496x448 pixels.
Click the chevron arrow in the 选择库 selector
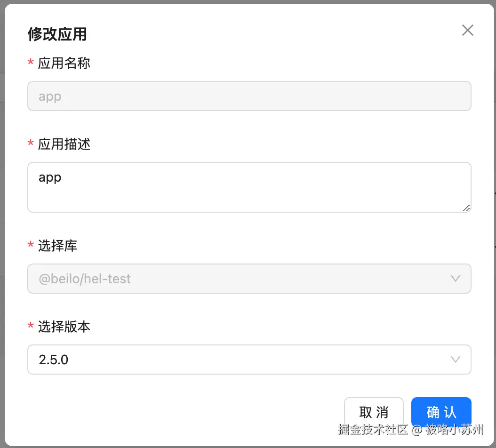(x=455, y=279)
